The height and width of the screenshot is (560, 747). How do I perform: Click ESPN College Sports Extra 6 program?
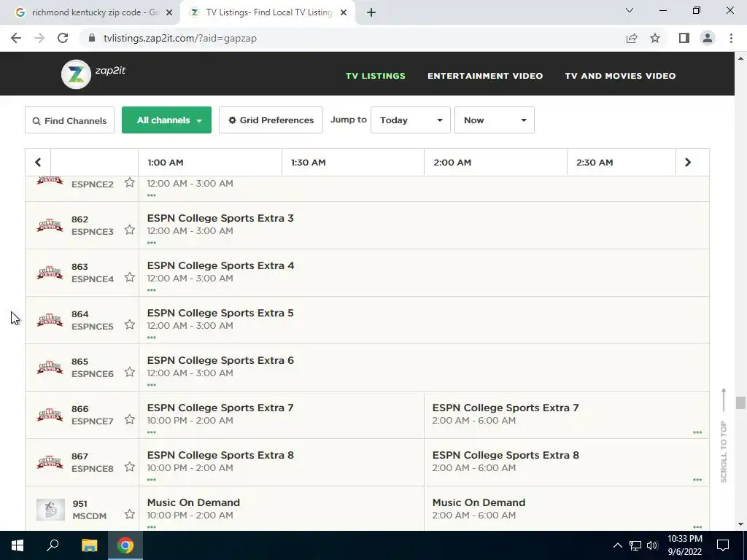(x=220, y=360)
